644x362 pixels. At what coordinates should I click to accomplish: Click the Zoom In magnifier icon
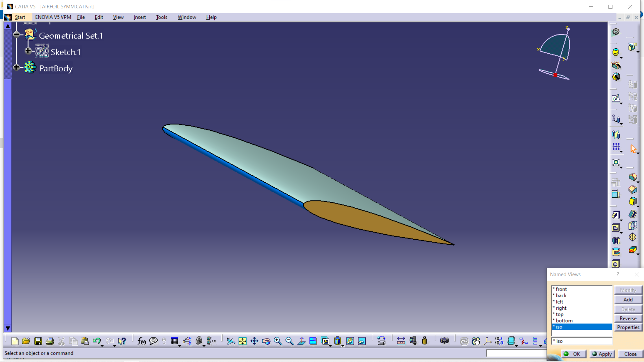click(x=278, y=341)
